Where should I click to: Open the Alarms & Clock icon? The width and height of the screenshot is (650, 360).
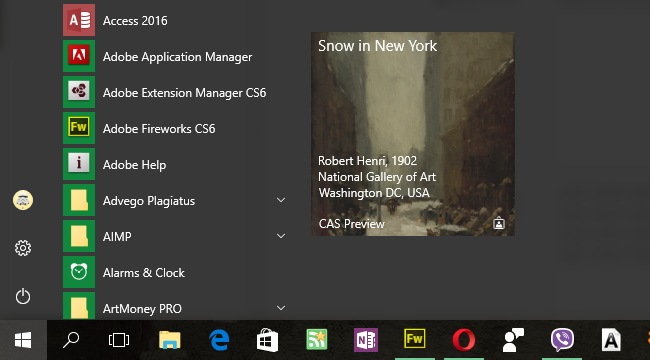[79, 272]
